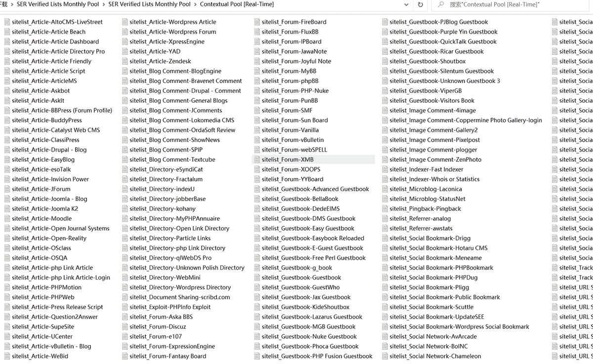Screen dimensions: 593x364
Task: Select icon of sitelist_Article-UCenter
Action: coord(7,336)
